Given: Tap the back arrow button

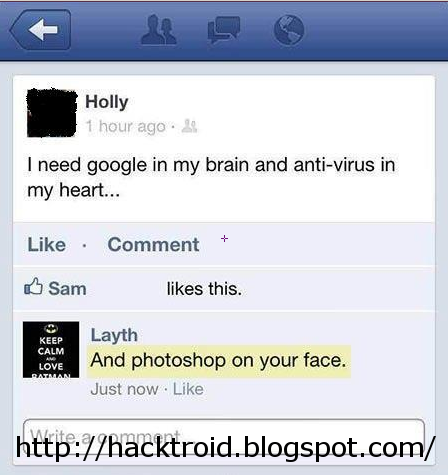Looking at the screenshot, I should click(41, 30).
